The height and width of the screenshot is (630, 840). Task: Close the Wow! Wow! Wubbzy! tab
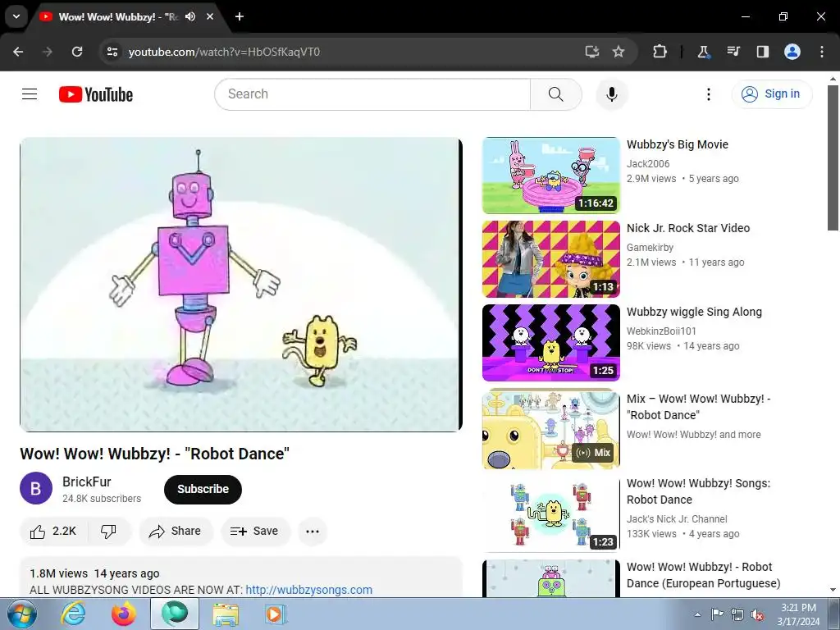pos(210,16)
